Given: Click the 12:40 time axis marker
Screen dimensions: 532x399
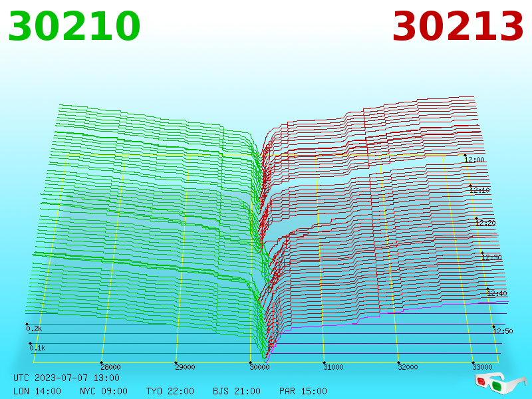Looking at the screenshot, I should (x=497, y=293).
